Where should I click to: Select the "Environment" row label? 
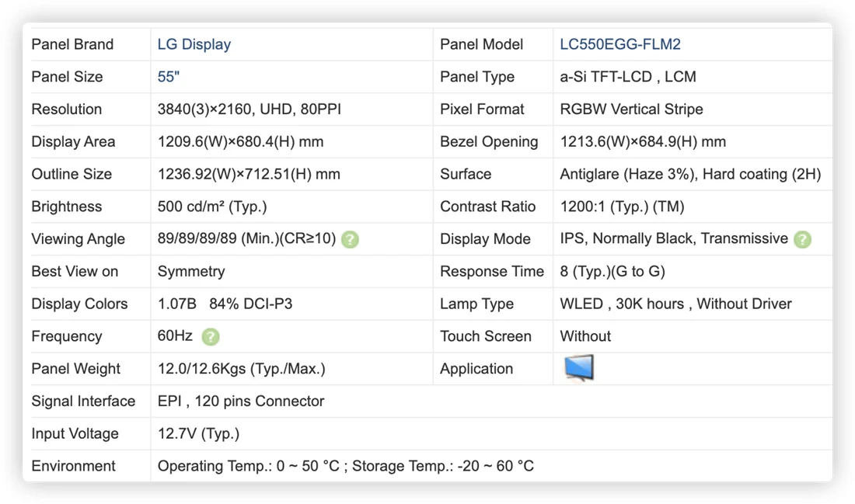tap(74, 466)
